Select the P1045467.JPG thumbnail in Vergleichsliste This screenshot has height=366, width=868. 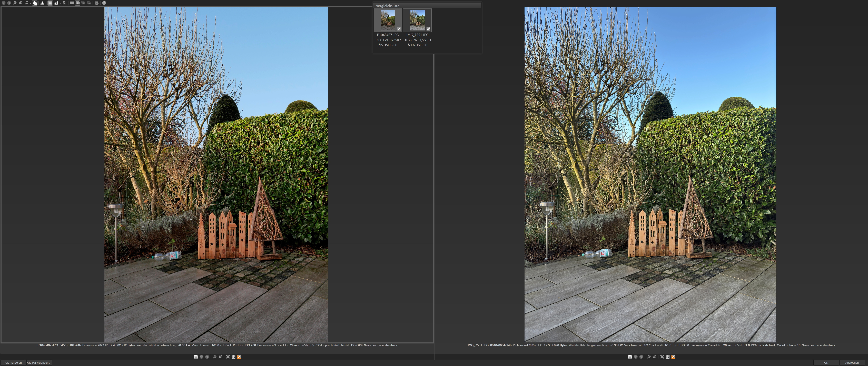(x=388, y=20)
